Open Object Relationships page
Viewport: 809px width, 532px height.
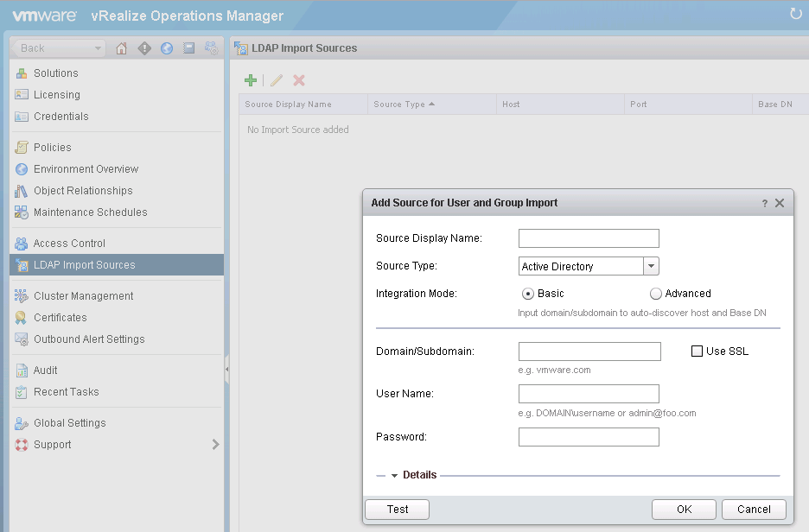point(83,191)
